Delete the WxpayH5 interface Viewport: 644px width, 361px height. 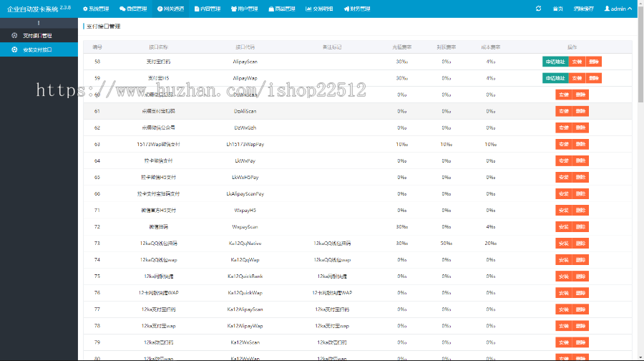pos(580,210)
